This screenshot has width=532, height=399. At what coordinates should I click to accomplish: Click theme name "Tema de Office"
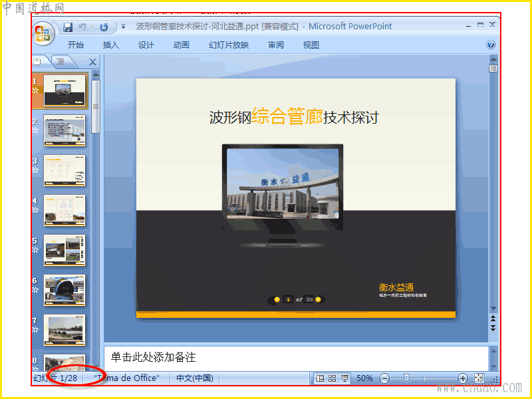click(126, 378)
